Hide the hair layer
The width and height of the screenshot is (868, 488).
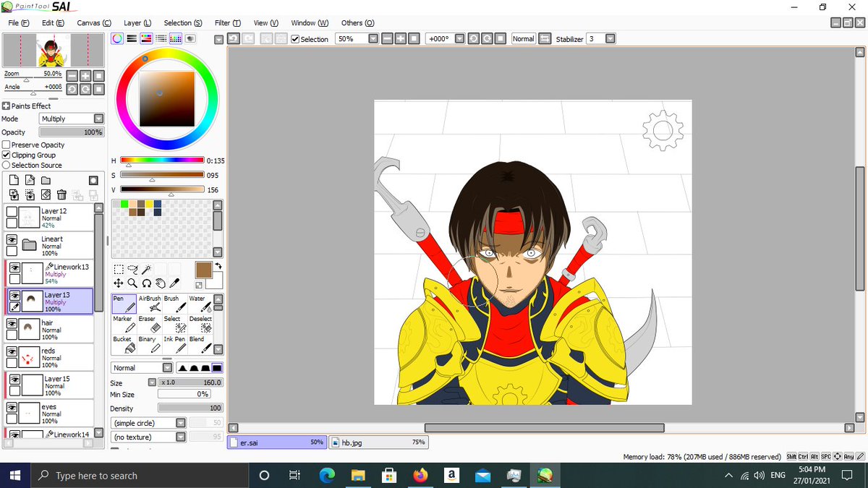click(12, 324)
